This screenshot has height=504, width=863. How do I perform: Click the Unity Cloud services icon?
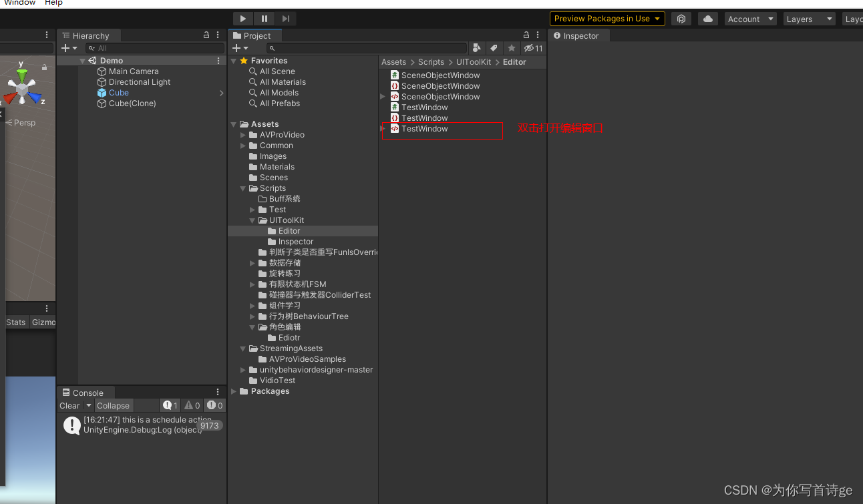point(707,19)
